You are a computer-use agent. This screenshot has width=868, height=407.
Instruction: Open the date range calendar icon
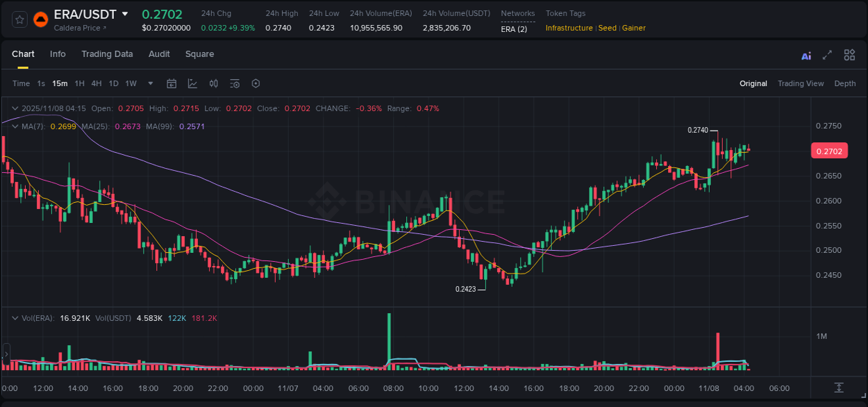pyautogui.click(x=172, y=83)
